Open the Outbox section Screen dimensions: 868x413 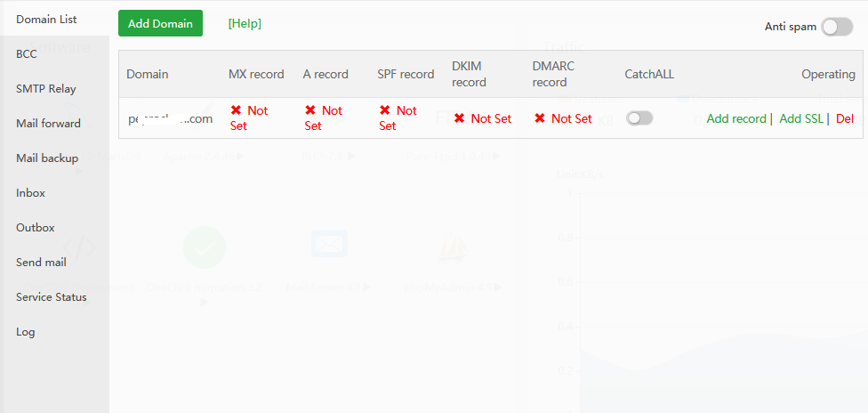coord(36,228)
